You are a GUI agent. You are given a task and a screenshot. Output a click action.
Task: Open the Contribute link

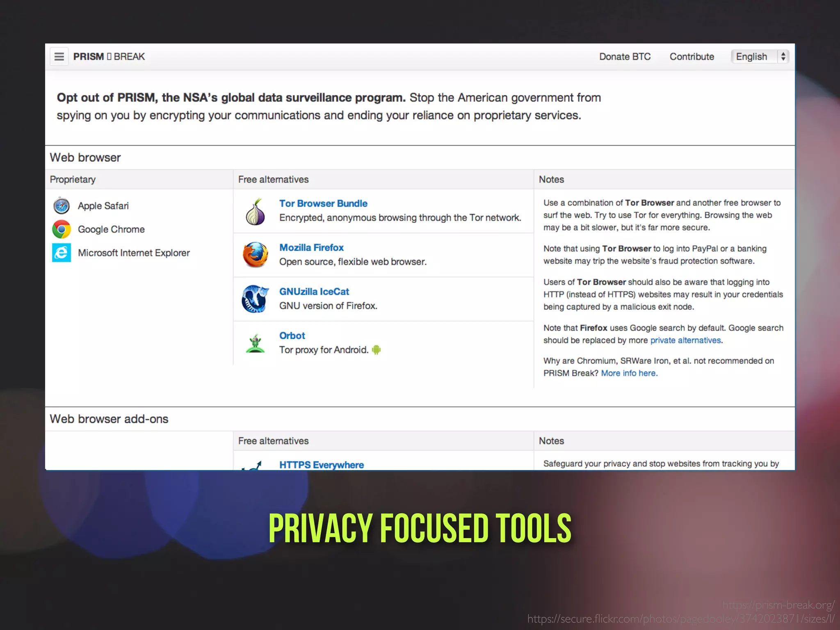(692, 57)
